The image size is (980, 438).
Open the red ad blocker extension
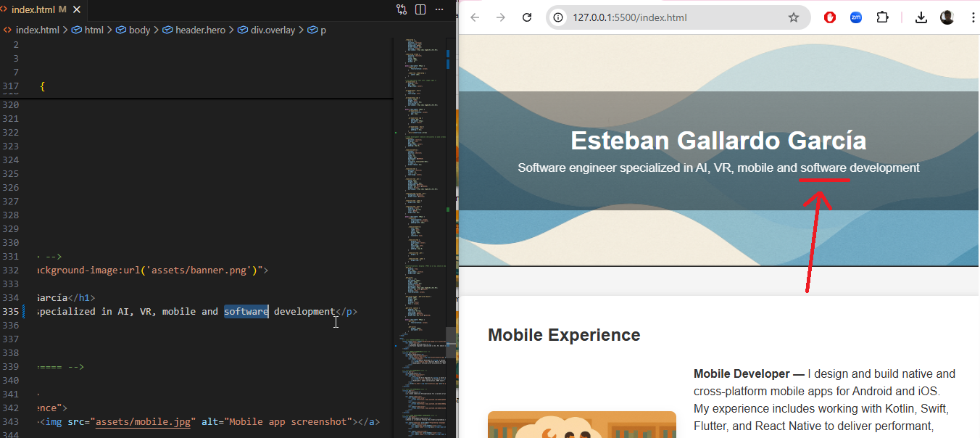tap(830, 17)
